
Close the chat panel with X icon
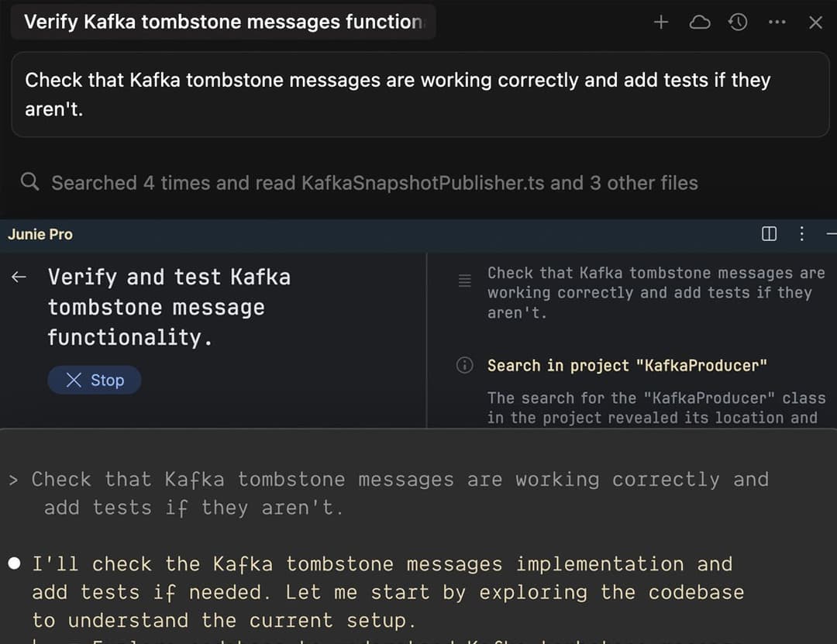[815, 22]
